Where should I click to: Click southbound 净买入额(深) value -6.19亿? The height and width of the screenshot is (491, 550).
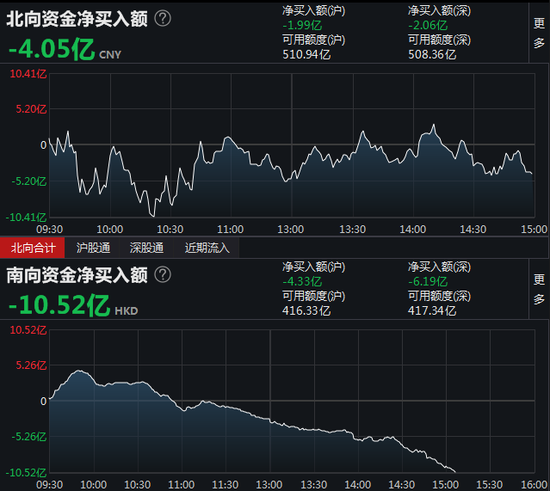428,281
